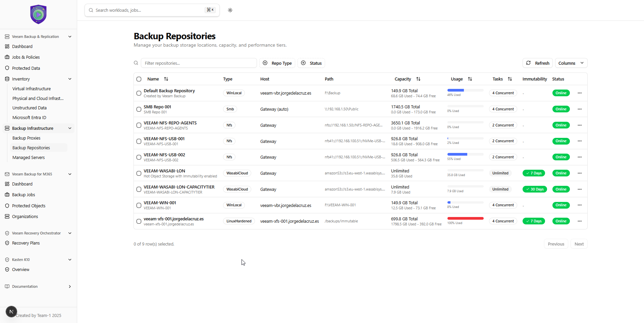Check the Default Backup Repository row
The image size is (644, 323).
[x=139, y=93]
